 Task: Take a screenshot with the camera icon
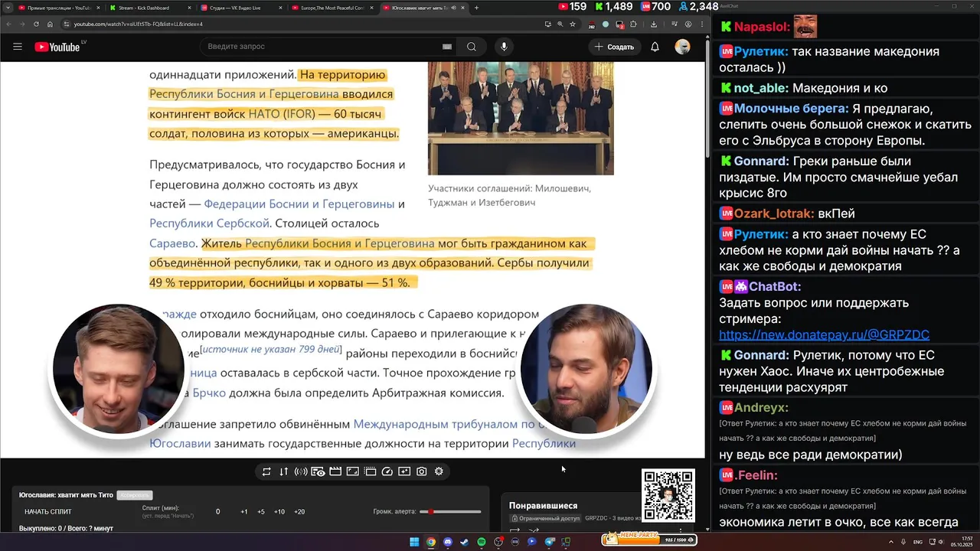coord(421,471)
